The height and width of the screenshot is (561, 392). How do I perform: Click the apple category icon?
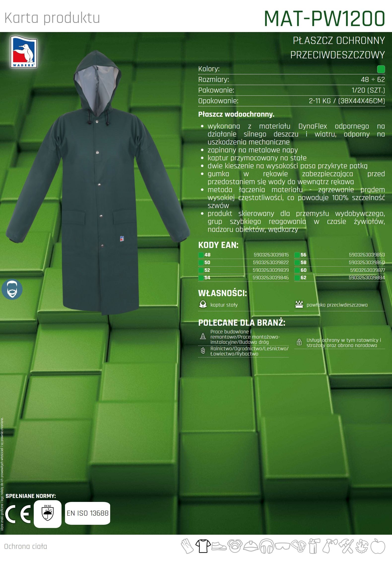[378, 546]
